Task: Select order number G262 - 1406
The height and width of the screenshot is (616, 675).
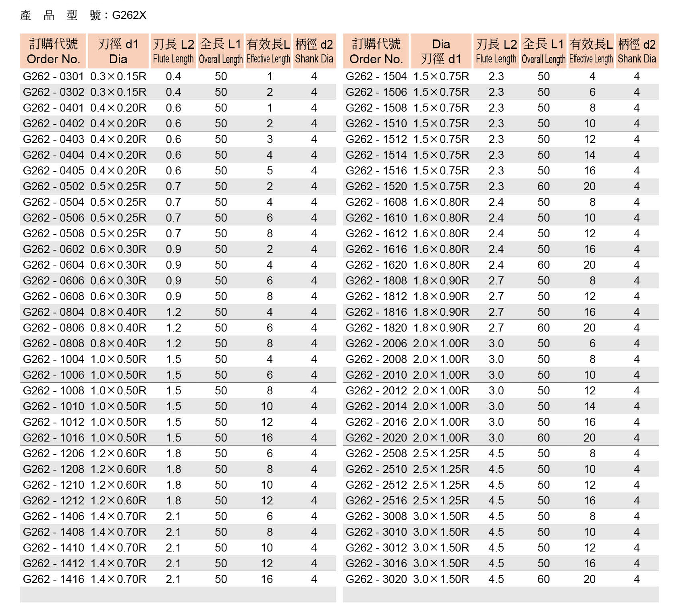Action: click(54, 516)
